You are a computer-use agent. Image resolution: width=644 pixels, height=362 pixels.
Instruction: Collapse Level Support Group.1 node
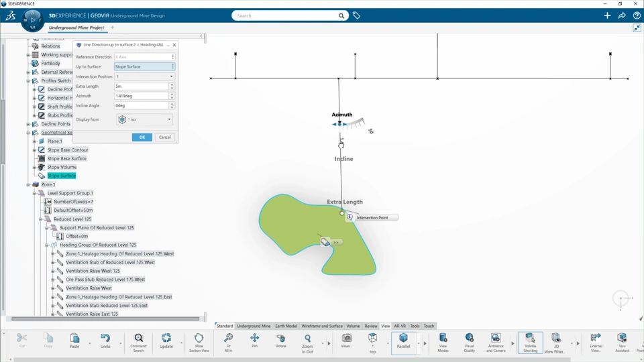[34, 193]
